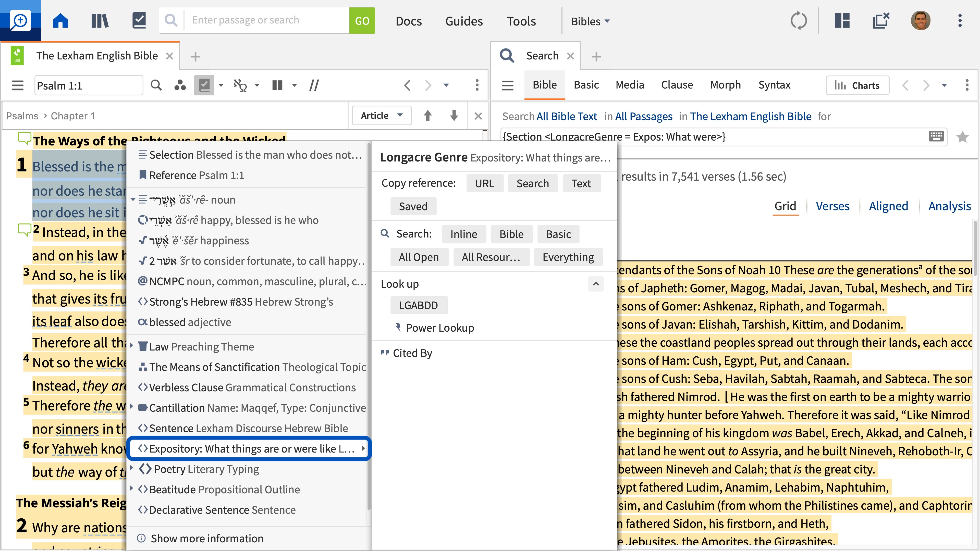Open the Bible panel kebab menu

[477, 85]
